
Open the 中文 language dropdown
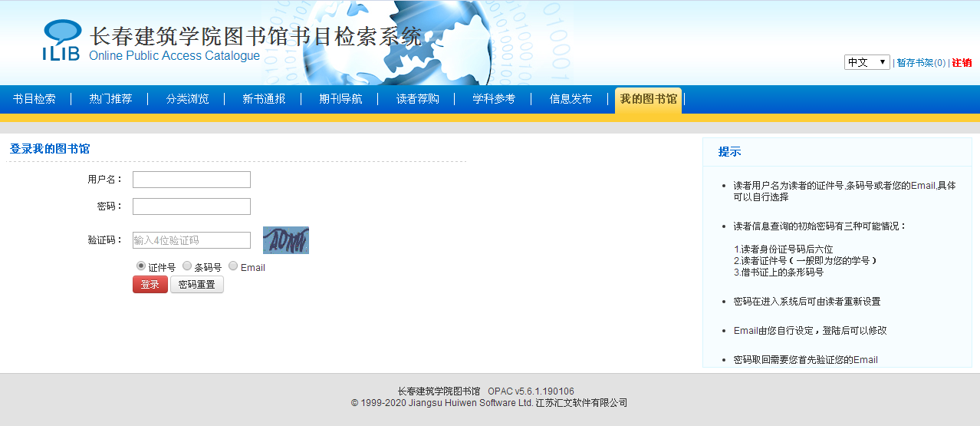[867, 62]
